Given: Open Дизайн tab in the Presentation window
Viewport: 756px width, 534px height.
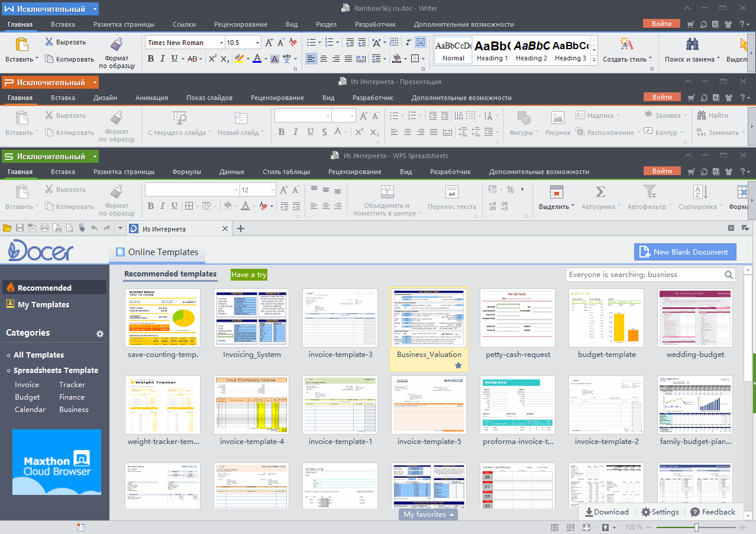Looking at the screenshot, I should pyautogui.click(x=105, y=98).
